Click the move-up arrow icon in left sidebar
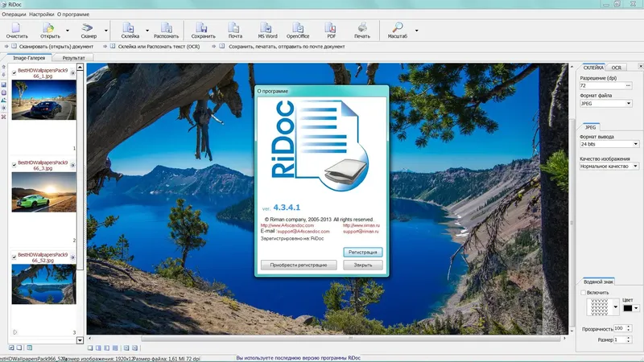 click(4, 67)
